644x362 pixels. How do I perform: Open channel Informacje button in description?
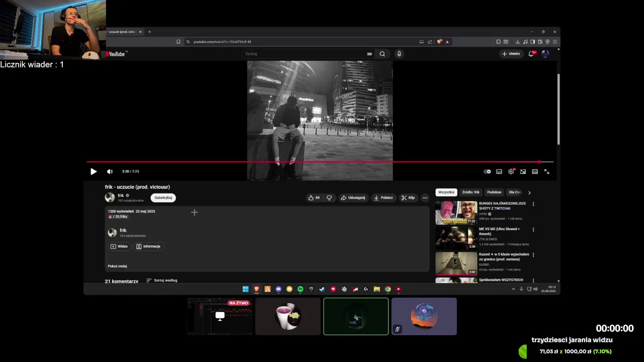coord(149,246)
